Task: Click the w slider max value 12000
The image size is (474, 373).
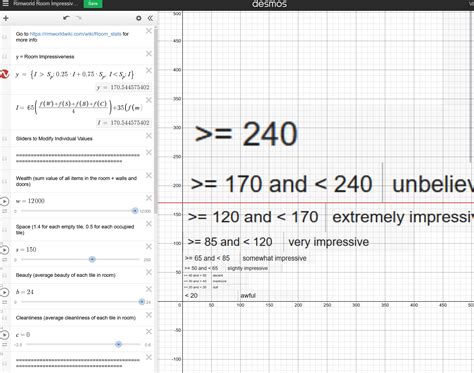Action: click(x=145, y=211)
